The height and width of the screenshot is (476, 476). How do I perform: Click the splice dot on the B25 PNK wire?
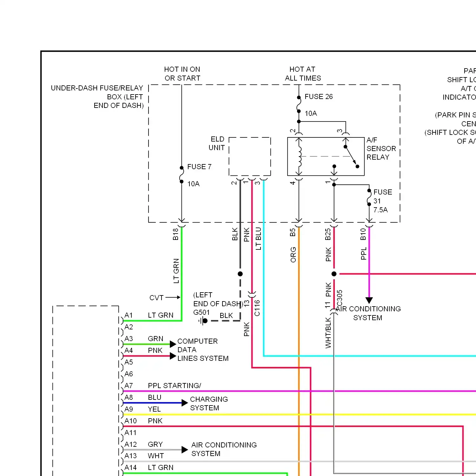pyautogui.click(x=334, y=274)
